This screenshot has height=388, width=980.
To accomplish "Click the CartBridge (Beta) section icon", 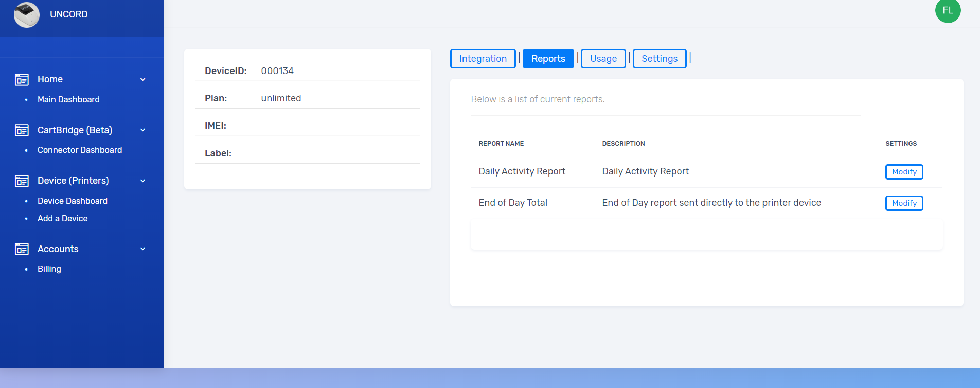I will [22, 130].
